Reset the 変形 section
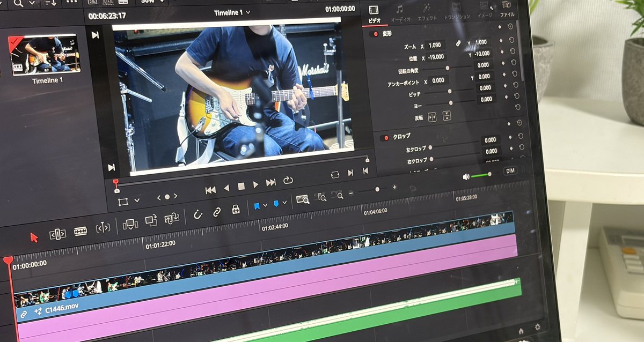 point(510,26)
